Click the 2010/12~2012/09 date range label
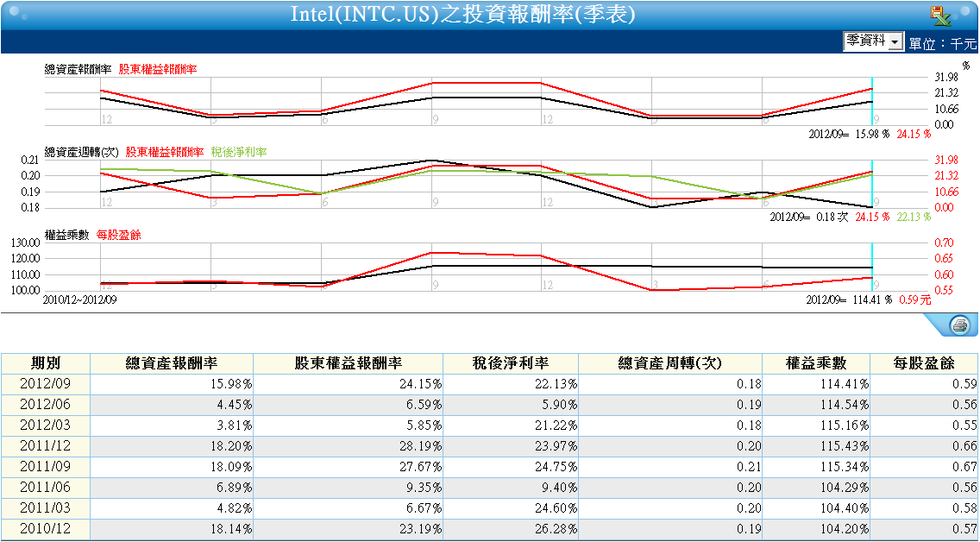Image resolution: width=980 pixels, height=542 pixels. coord(79,299)
